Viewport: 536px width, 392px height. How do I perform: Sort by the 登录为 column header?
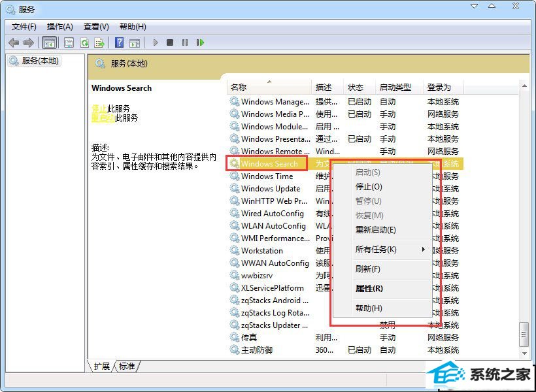point(443,88)
